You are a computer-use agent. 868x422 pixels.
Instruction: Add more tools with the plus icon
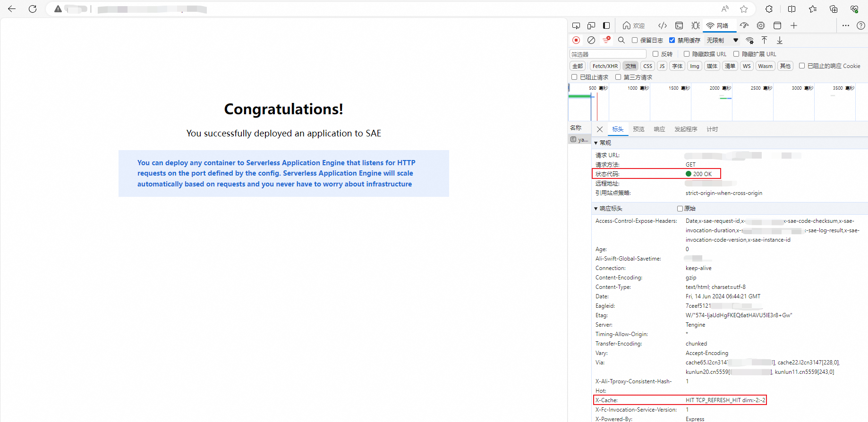(x=794, y=25)
